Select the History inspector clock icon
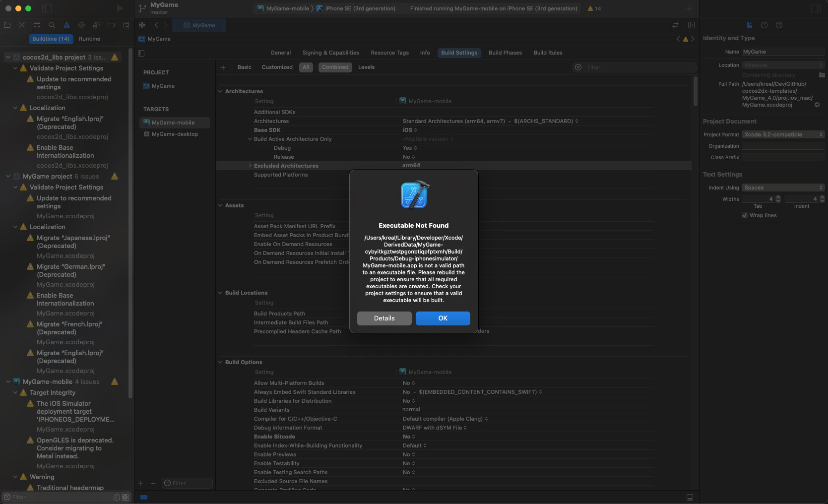Image resolution: width=828 pixels, height=504 pixels. tap(764, 25)
